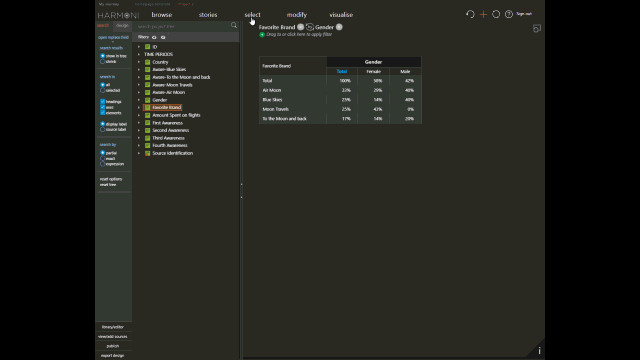Click the round icon right of Favorite Brand header
The width and height of the screenshot is (640, 360).
[300, 27]
